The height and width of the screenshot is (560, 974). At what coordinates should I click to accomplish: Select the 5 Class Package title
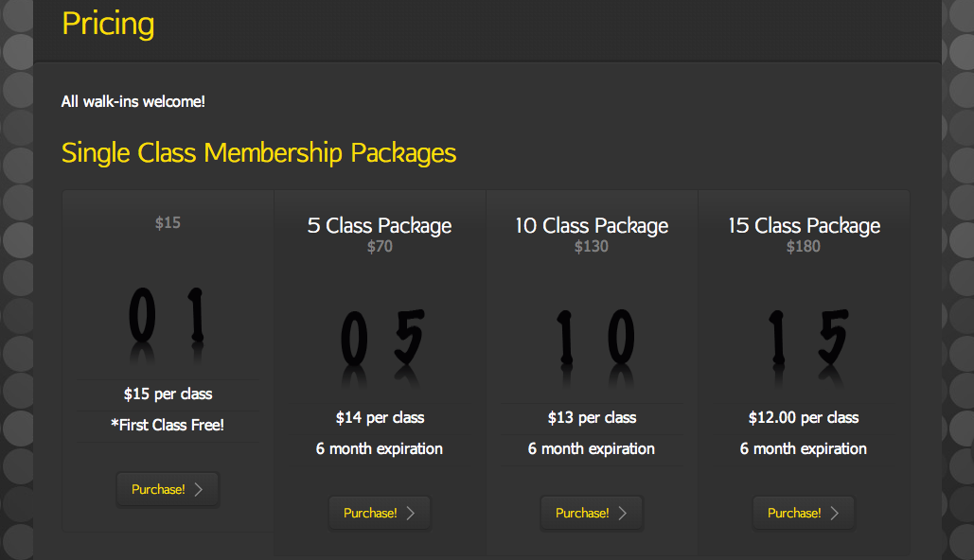coord(380,226)
